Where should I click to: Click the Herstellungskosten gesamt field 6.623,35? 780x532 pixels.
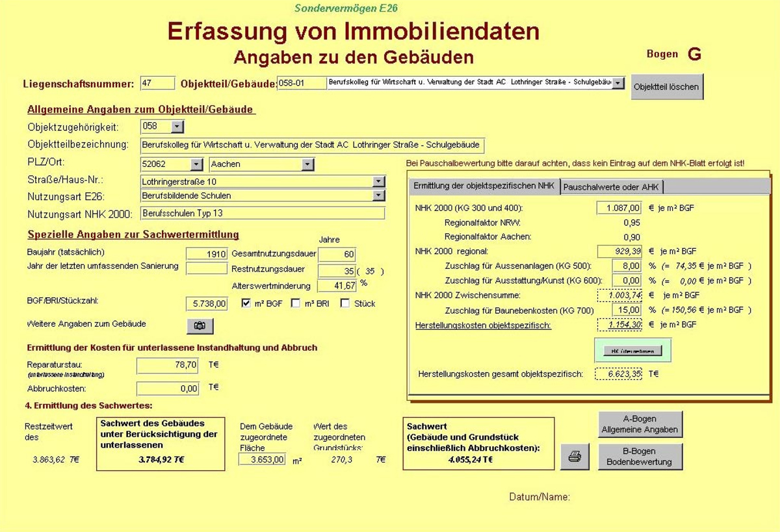619,374
